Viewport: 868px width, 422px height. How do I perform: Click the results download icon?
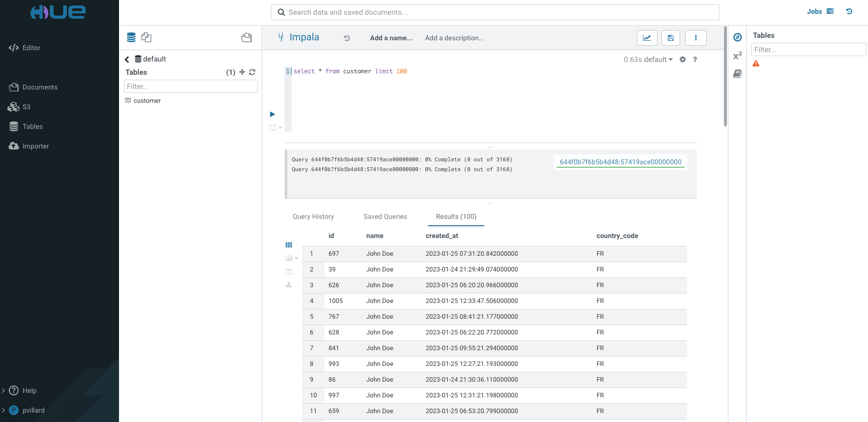pyautogui.click(x=289, y=285)
